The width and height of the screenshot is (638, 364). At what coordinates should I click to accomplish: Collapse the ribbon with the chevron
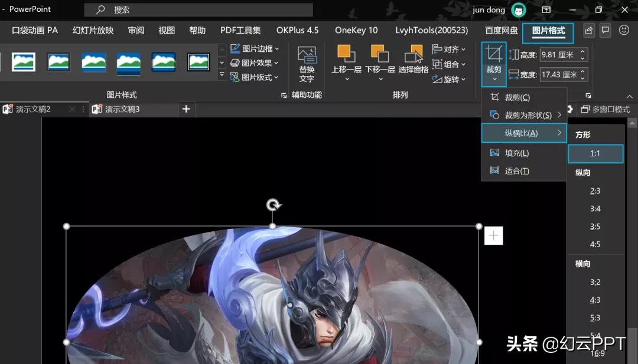point(630,96)
